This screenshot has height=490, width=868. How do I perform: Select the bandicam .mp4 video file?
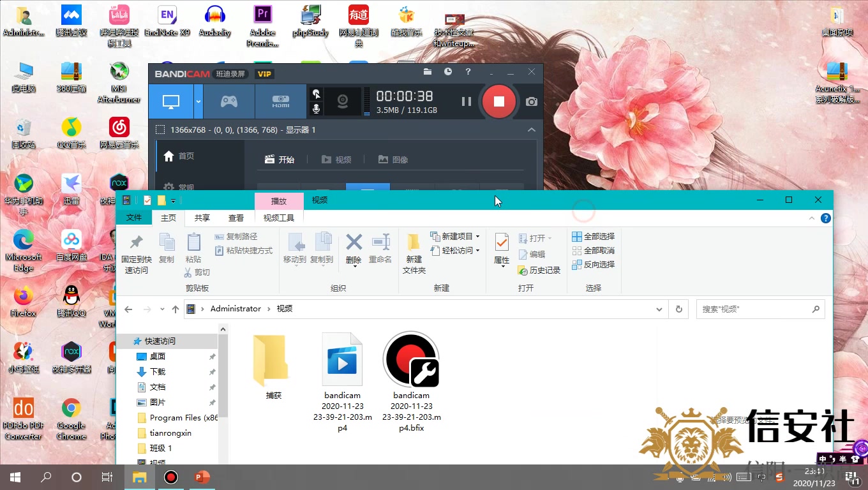pyautogui.click(x=343, y=382)
